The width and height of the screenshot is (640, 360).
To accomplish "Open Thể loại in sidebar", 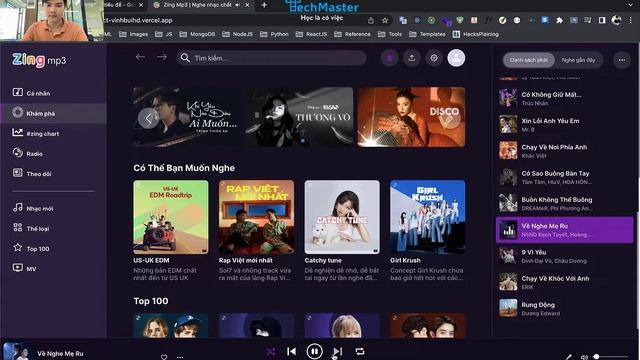I will [x=31, y=228].
